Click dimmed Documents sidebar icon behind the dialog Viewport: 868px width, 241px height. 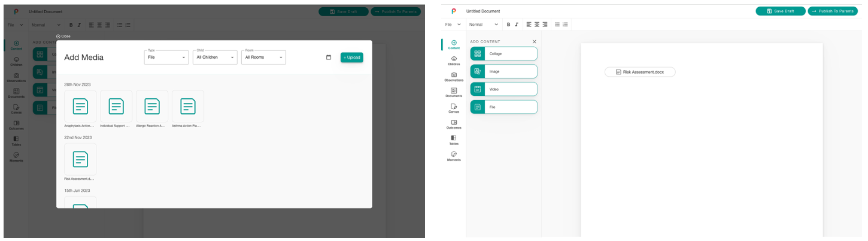point(16,93)
